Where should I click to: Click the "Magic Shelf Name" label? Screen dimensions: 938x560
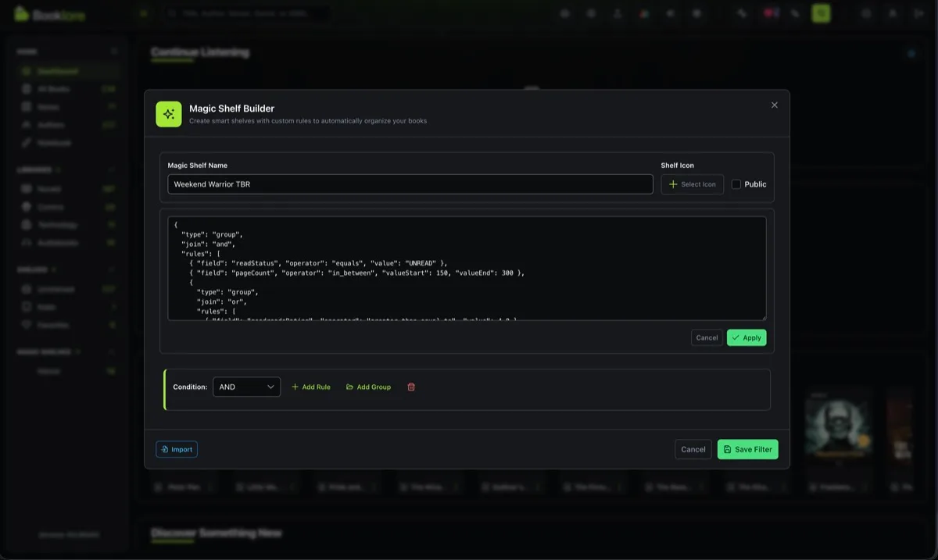[x=198, y=166]
